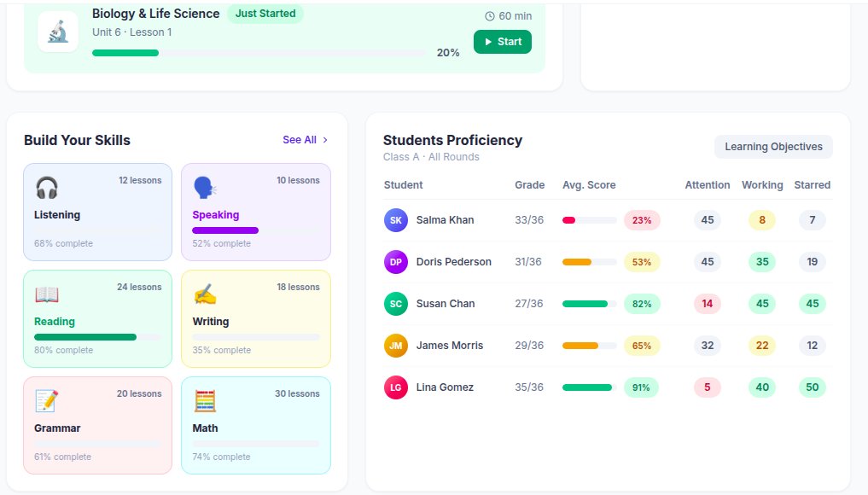Viewport: 868px width, 495px height.
Task: Click the abacus Math icon
Action: 204,401
